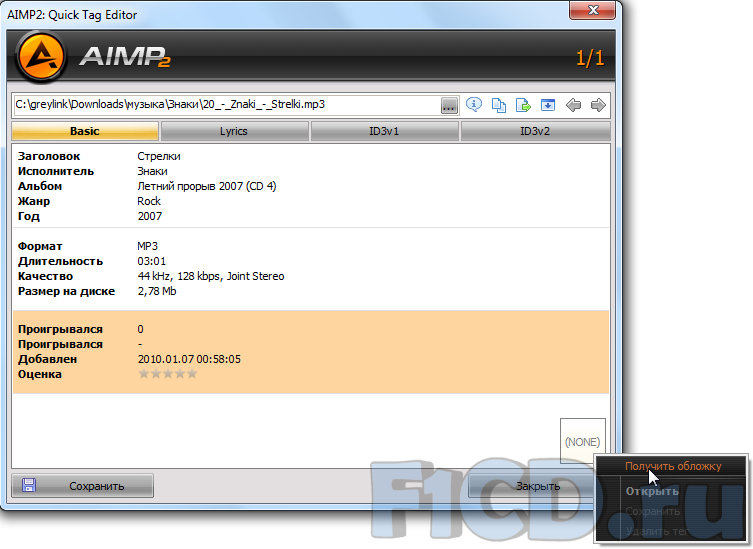Click the file path input field
The width and height of the screenshot is (753, 549).
(x=227, y=104)
